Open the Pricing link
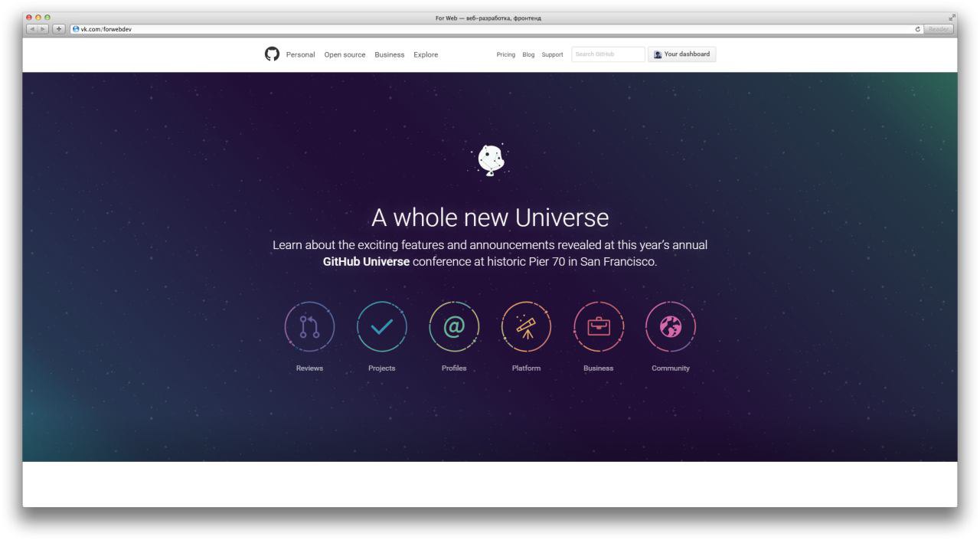The image size is (980, 540). (x=506, y=54)
